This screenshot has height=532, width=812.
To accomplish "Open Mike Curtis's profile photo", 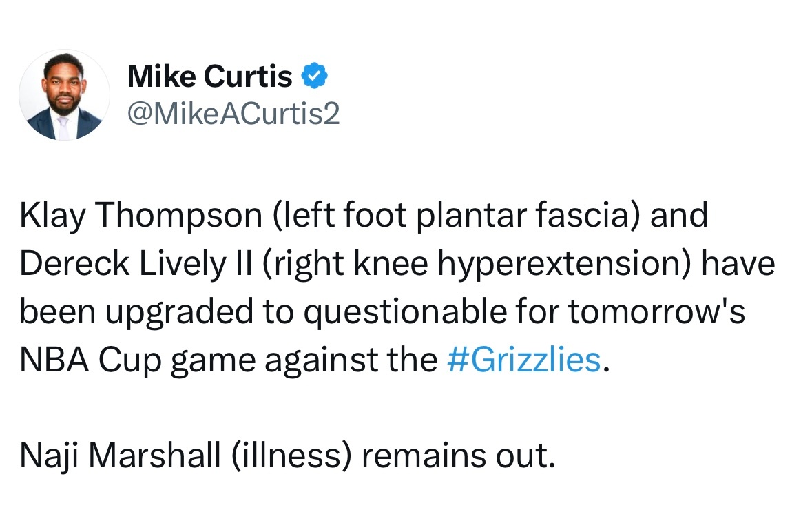I will (x=64, y=95).
